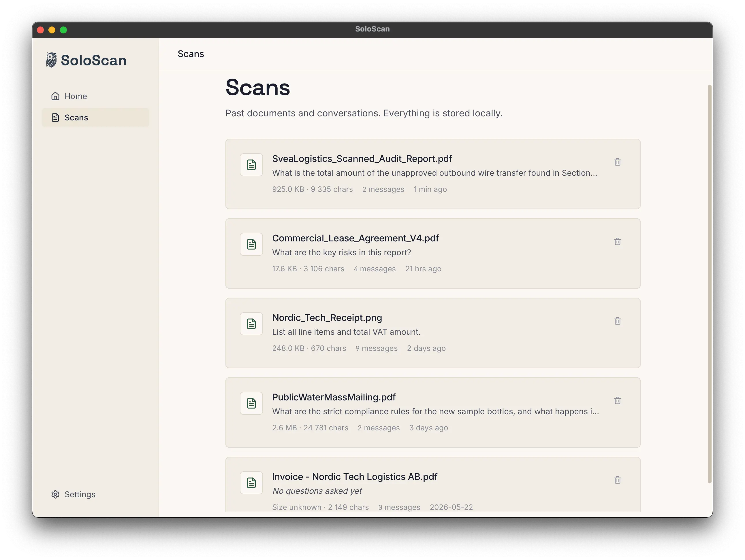Go to Home in the sidebar
The height and width of the screenshot is (560, 745).
coord(95,96)
